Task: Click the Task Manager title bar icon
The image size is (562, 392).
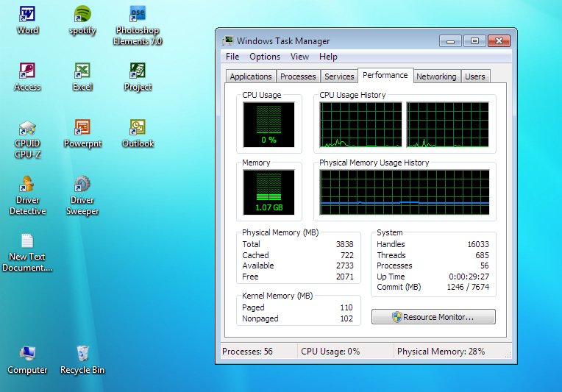Action: [227, 41]
